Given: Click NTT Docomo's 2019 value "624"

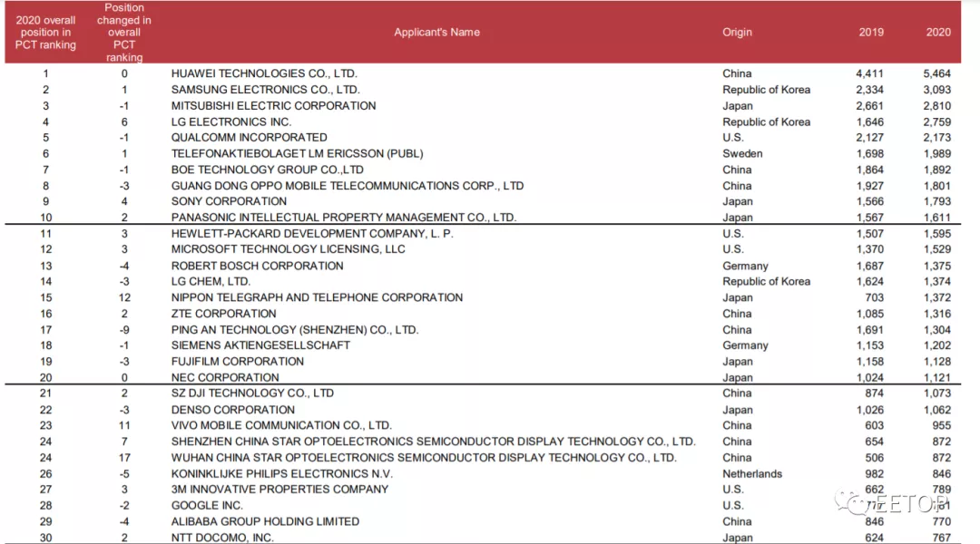Looking at the screenshot, I should [875, 539].
